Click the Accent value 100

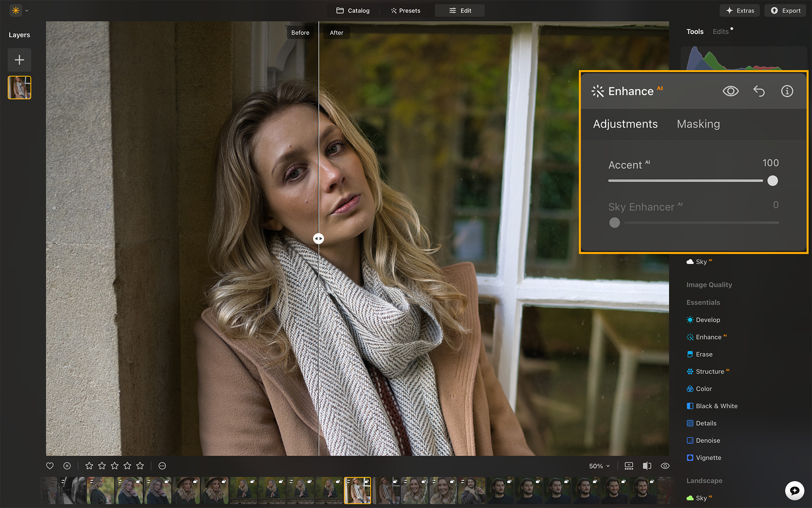pos(770,163)
